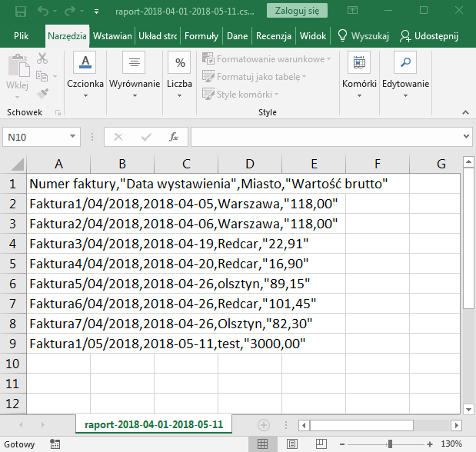Click the Format Painter brush icon
The height and width of the screenshot is (452, 476).
(x=42, y=94)
